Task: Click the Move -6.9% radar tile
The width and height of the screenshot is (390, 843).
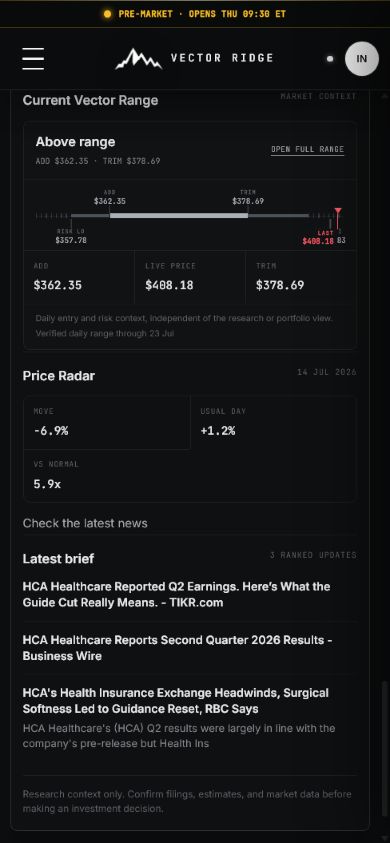Action: (107, 423)
